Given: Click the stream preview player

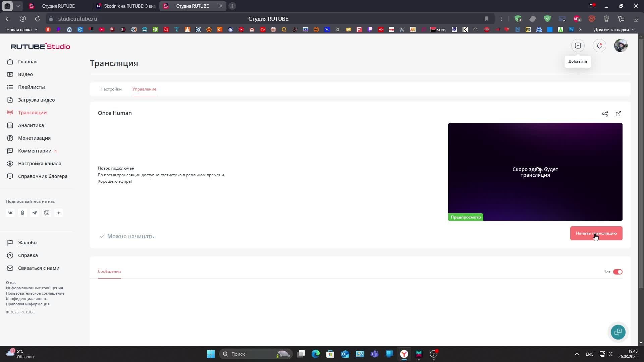Looking at the screenshot, I should (535, 172).
